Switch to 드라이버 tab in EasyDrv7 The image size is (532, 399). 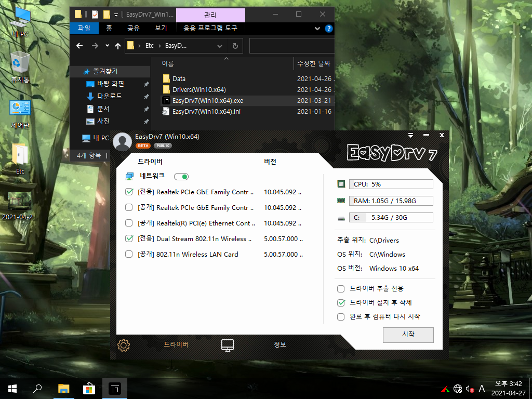pyautogui.click(x=176, y=344)
